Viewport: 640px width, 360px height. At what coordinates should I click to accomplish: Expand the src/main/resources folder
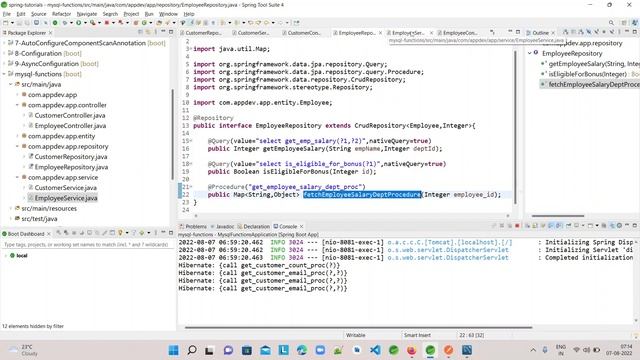coord(11,208)
